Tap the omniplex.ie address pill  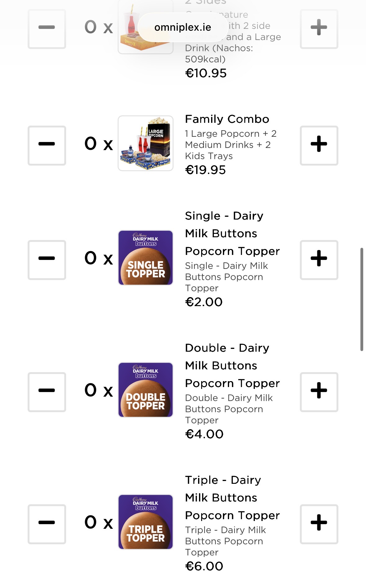(183, 27)
